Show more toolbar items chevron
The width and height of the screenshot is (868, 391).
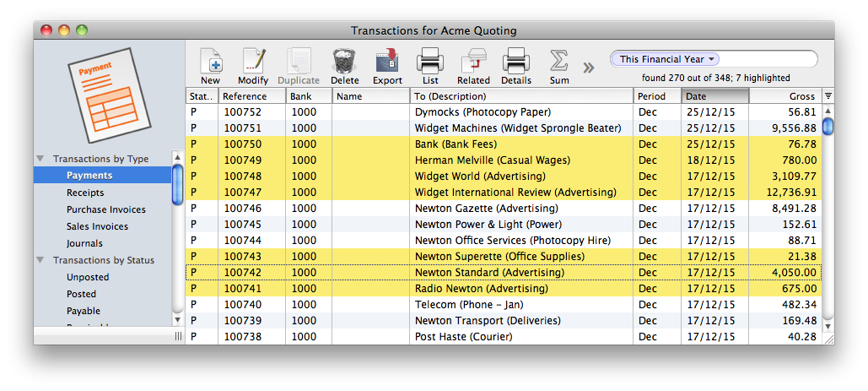pos(589,68)
